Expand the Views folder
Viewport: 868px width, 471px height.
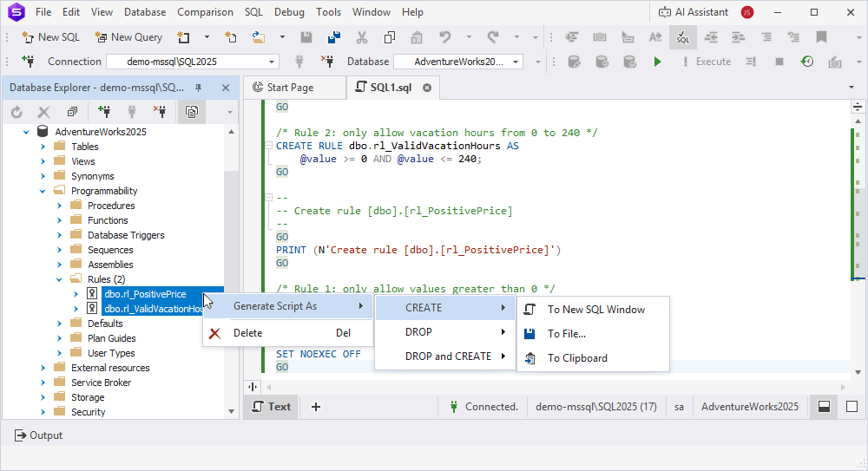point(43,161)
